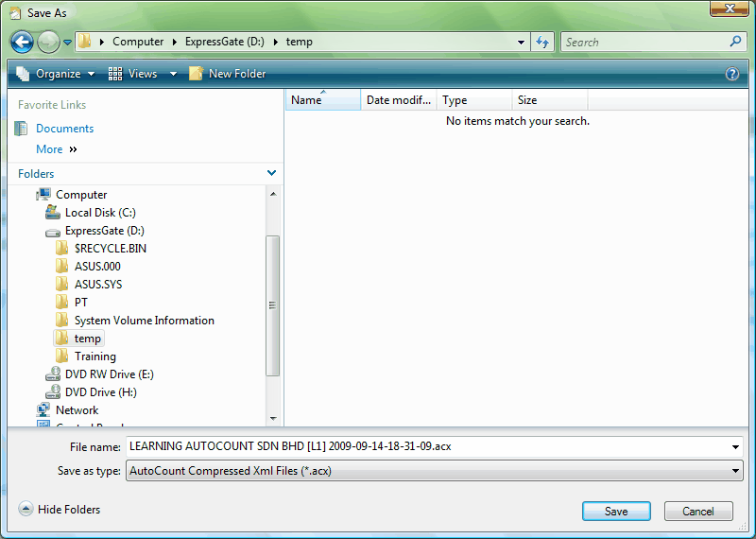Screen dimensions: 756x539
Task: Open Documents favorite link
Action: pyautogui.click(x=64, y=129)
